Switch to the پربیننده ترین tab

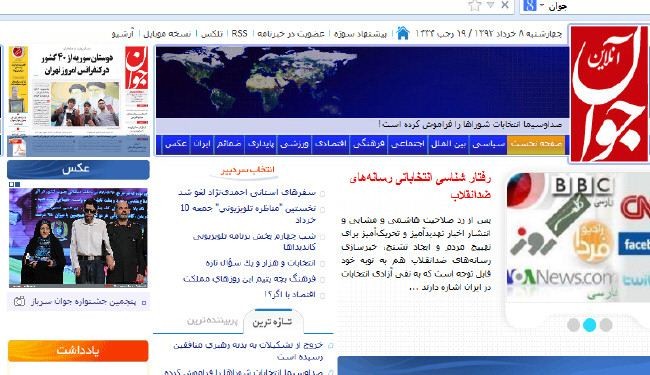(211, 321)
